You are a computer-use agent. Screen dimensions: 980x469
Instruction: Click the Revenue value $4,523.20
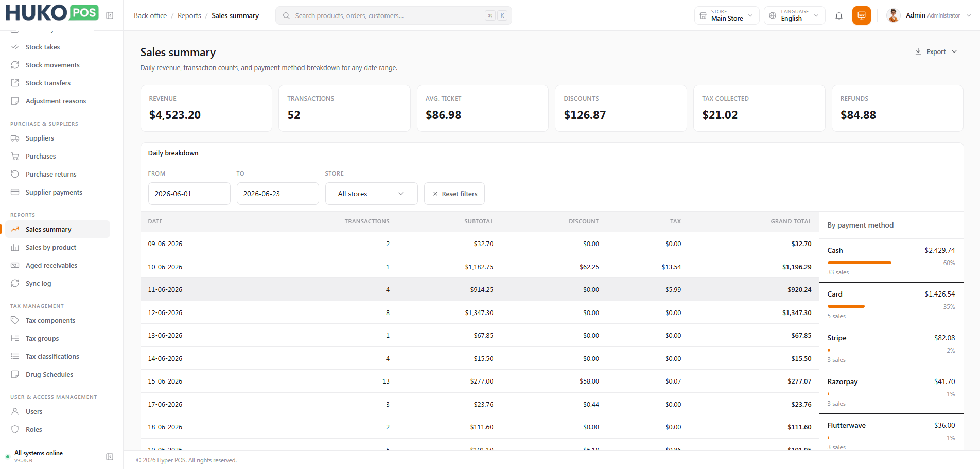tap(175, 115)
